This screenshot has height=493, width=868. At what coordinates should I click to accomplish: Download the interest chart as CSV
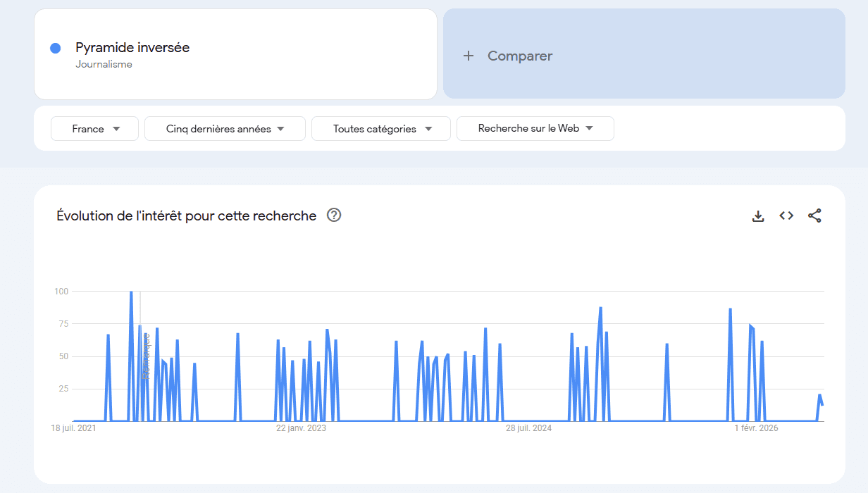click(758, 216)
